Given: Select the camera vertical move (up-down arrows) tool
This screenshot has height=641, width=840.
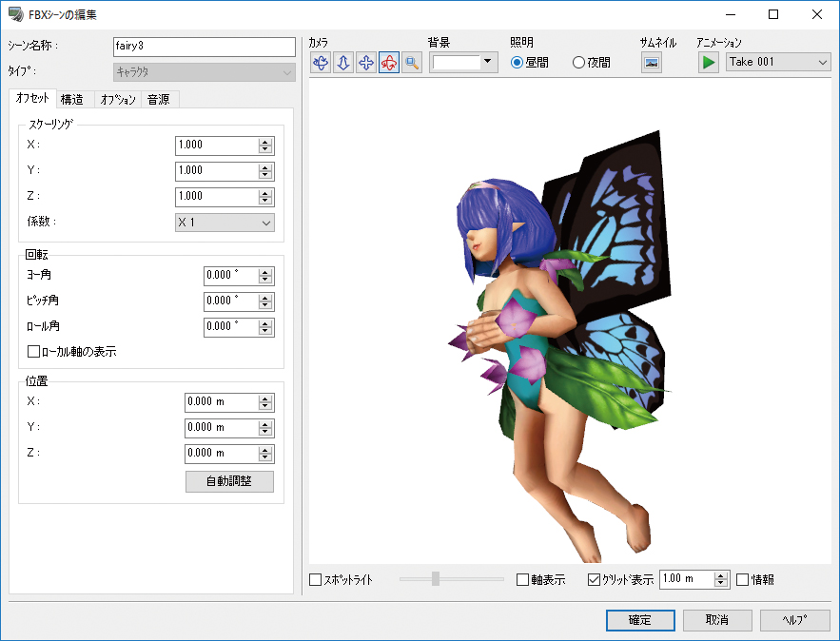Looking at the screenshot, I should pos(343,63).
